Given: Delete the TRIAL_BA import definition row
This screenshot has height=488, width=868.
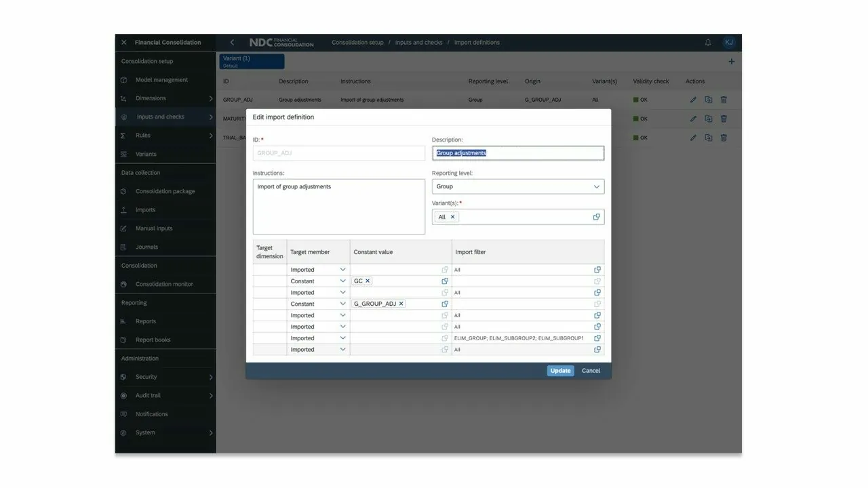Looking at the screenshot, I should [724, 138].
